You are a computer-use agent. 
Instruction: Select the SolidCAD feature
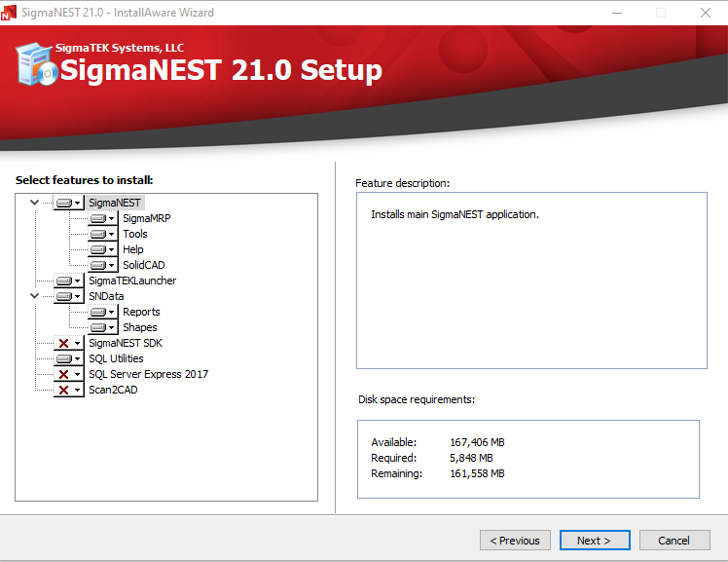[144, 265]
